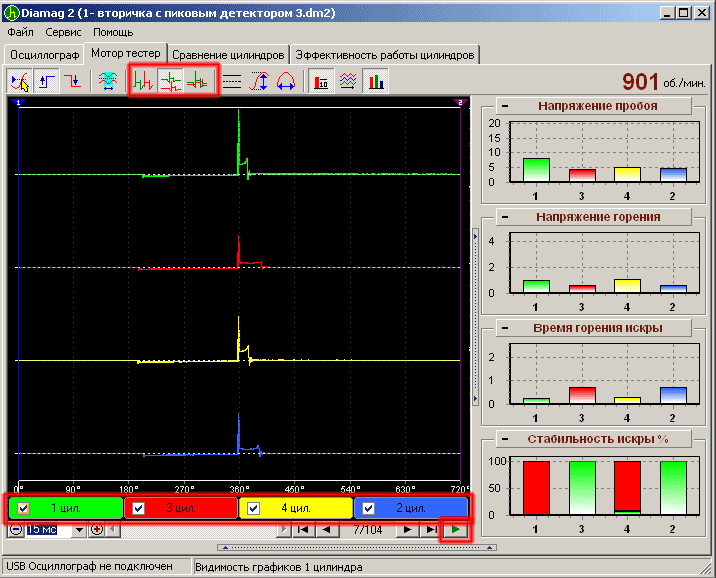The width and height of the screenshot is (716, 578).
Task: Choose stacked cylinders waveform view icon
Action: [170, 81]
